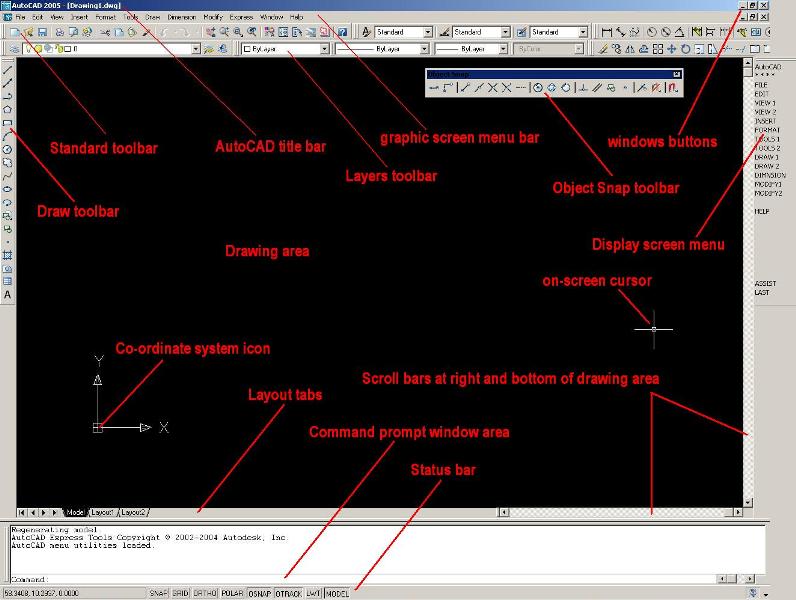Switch to the Layout1 tab
This screenshot has height=600, width=796.
click(102, 512)
